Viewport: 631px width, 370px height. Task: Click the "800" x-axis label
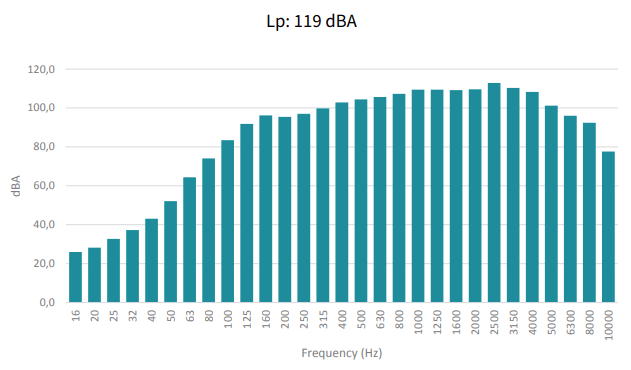[x=399, y=318]
